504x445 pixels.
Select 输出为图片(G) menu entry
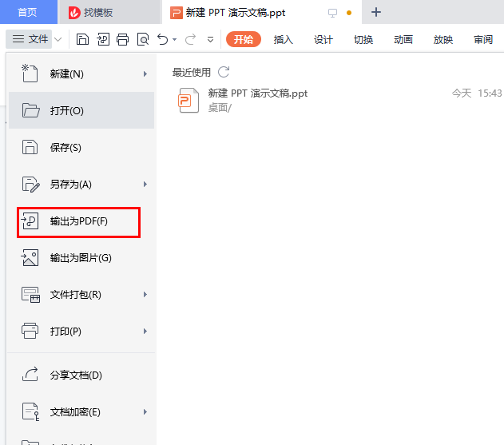coord(81,258)
